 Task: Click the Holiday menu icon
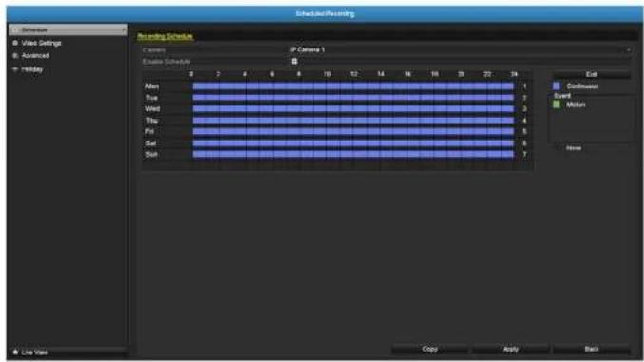point(15,69)
